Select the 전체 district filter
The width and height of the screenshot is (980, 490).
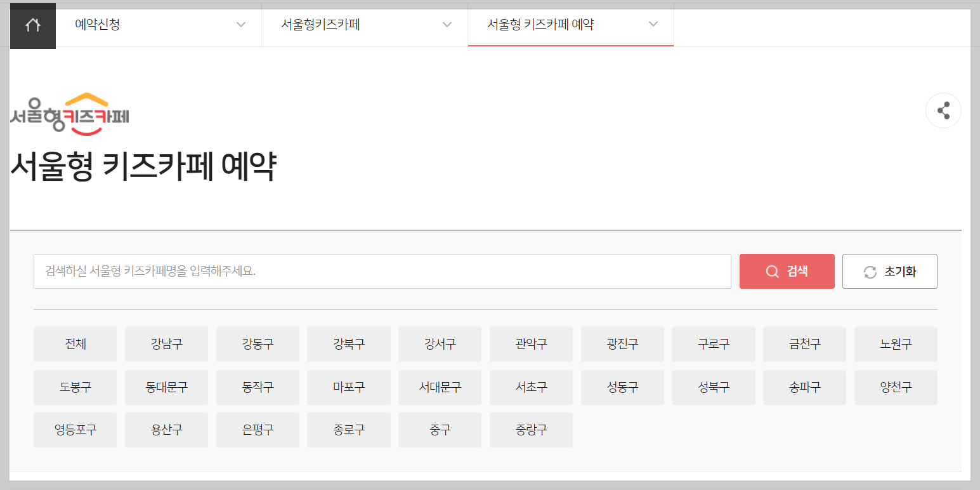coord(75,344)
